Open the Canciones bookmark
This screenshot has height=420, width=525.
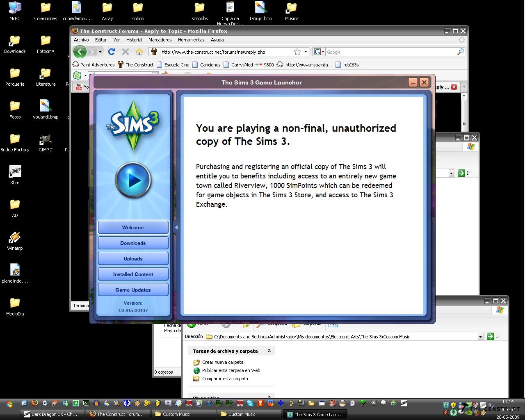pos(206,64)
